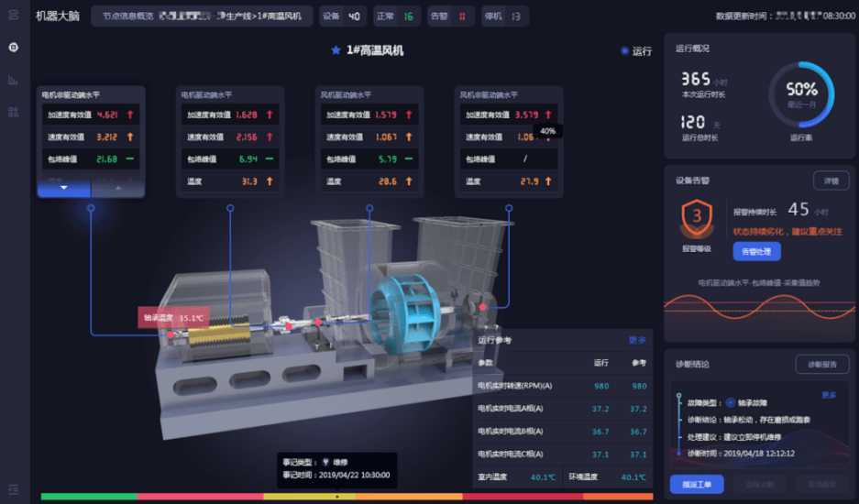Image resolution: width=859 pixels, height=504 pixels.
Task: Click the 告警处理 button
Action: pyautogui.click(x=755, y=250)
